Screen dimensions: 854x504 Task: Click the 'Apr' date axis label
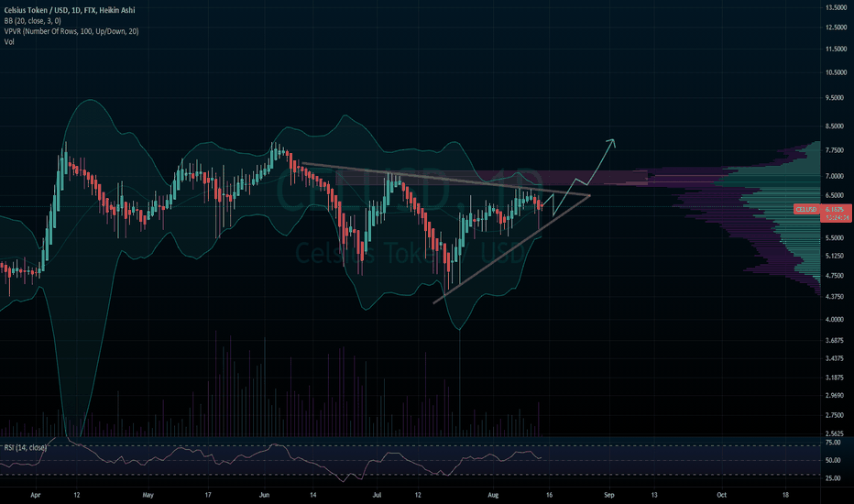[x=36, y=495]
